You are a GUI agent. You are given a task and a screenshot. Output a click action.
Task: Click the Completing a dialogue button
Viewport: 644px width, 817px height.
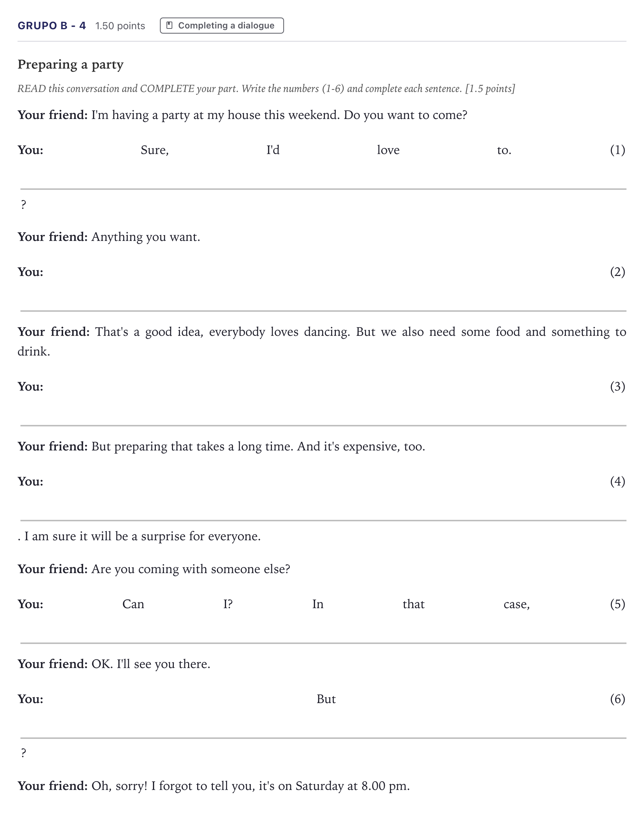click(x=222, y=25)
